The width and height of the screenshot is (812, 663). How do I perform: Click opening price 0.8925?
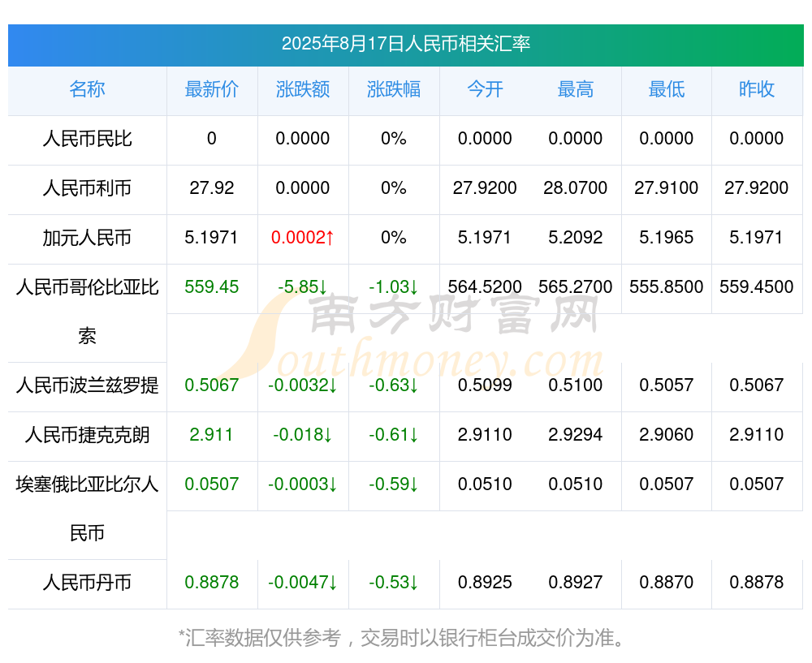(x=486, y=583)
